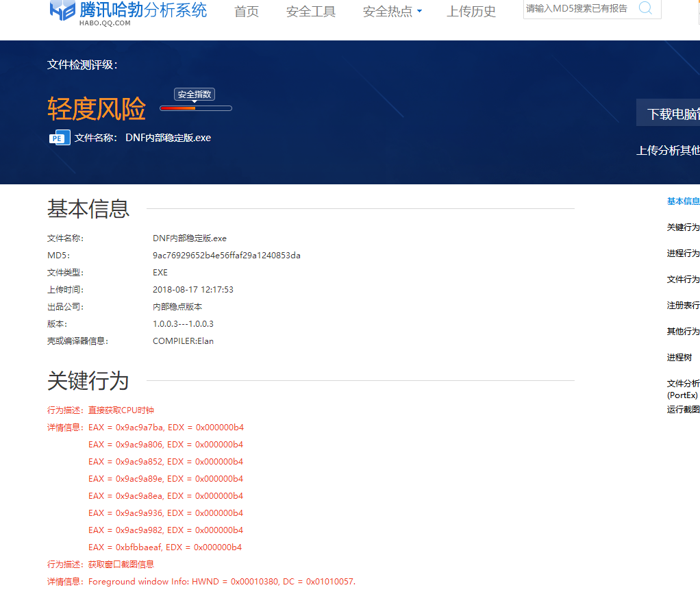Image resolution: width=700 pixels, height=592 pixels.
Task: Click the 关键行为 section heading
Action: coord(88,381)
